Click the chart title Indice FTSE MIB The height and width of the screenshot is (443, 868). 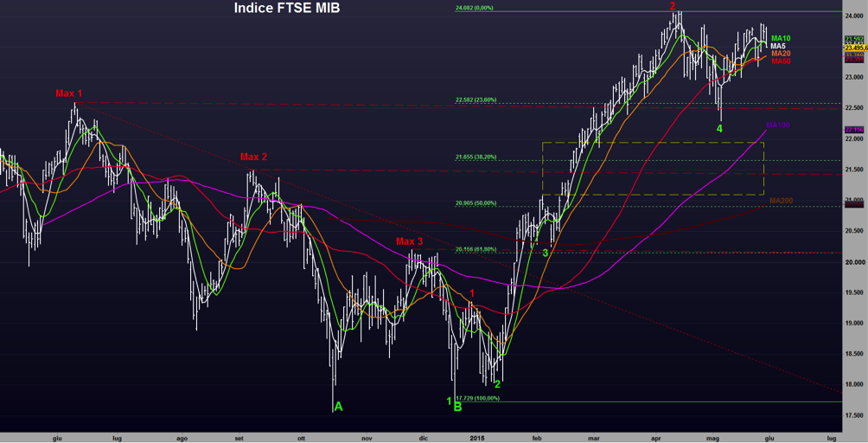(287, 8)
